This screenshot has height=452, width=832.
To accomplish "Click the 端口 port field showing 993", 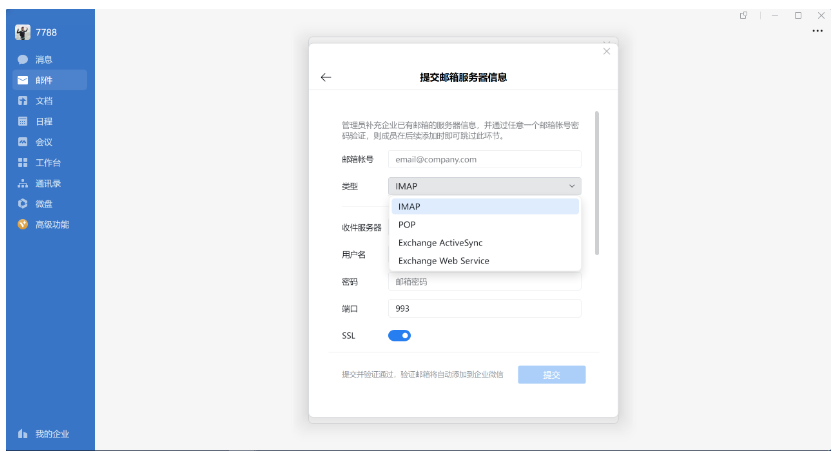I will pyautogui.click(x=484, y=309).
